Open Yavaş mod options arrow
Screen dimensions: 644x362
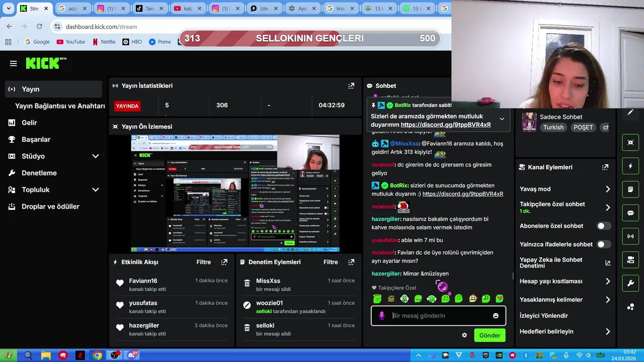pyautogui.click(x=608, y=190)
